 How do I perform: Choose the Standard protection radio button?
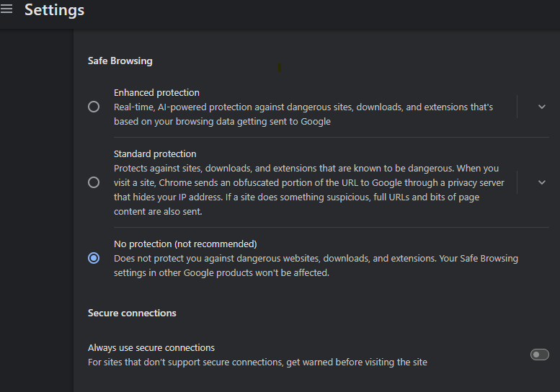(94, 182)
